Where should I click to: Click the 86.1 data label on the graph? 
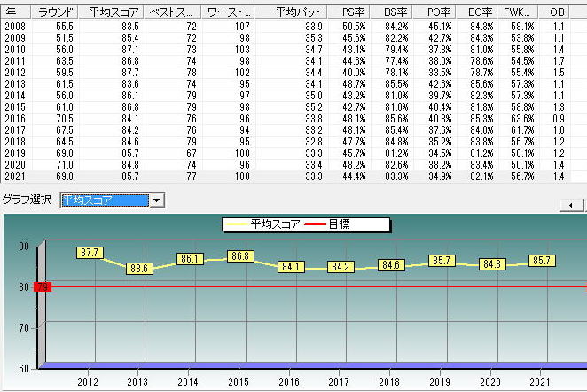[x=190, y=259]
